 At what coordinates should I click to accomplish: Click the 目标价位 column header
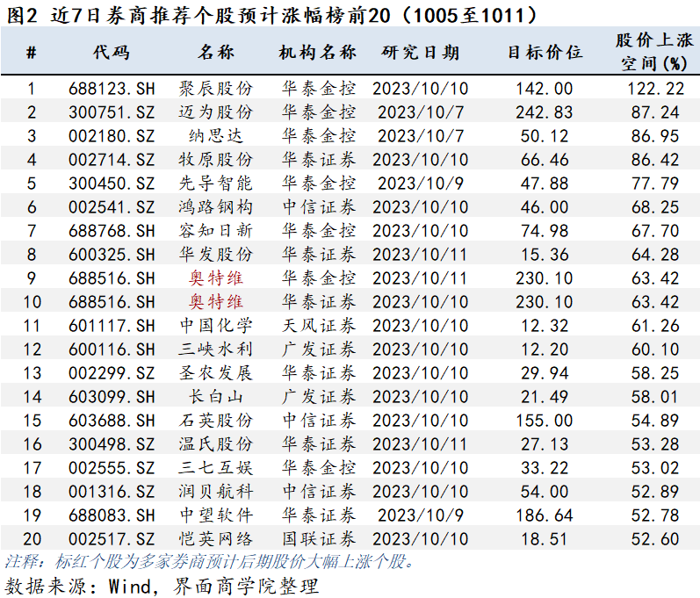[545, 53]
